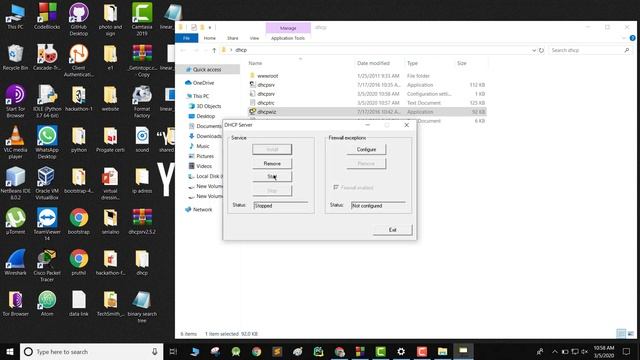Select This PC in navigation pane
This screenshot has width=640, height=360.
[x=200, y=96]
